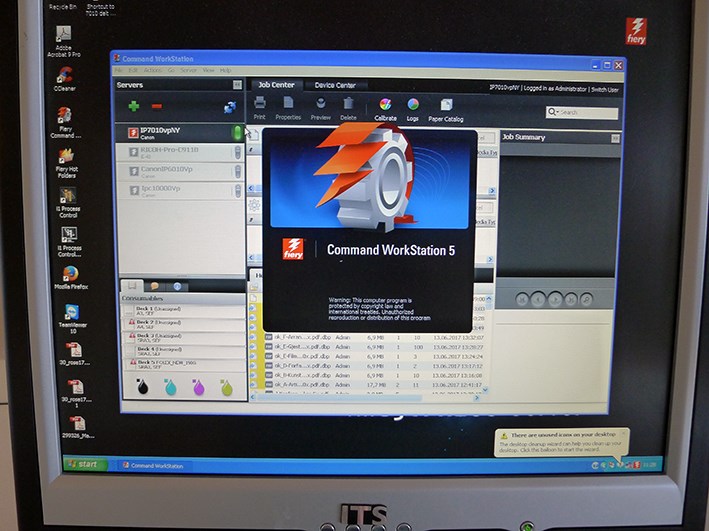Click the Switch User link
This screenshot has height=531, width=709.
point(605,90)
